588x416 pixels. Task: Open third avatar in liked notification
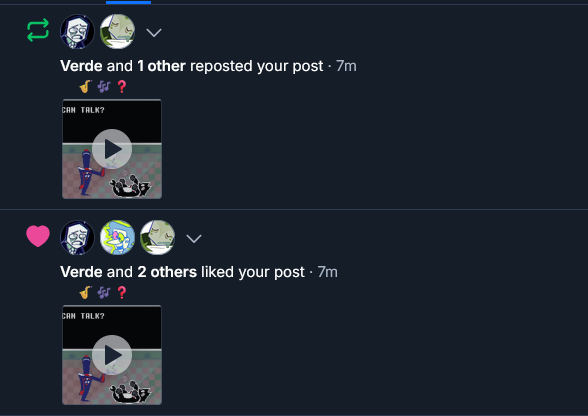click(x=158, y=237)
